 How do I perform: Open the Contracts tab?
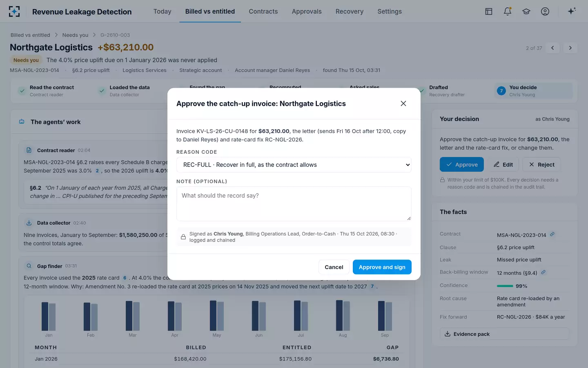click(263, 11)
